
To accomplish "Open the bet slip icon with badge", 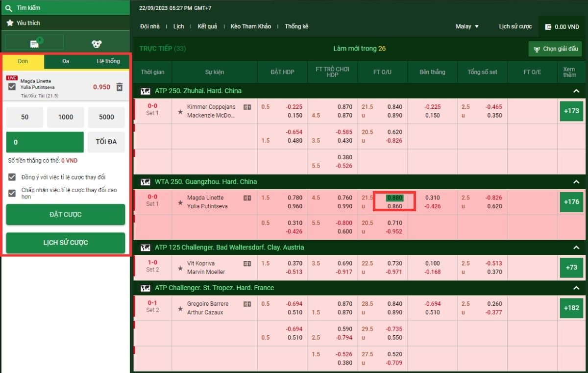I will point(34,44).
